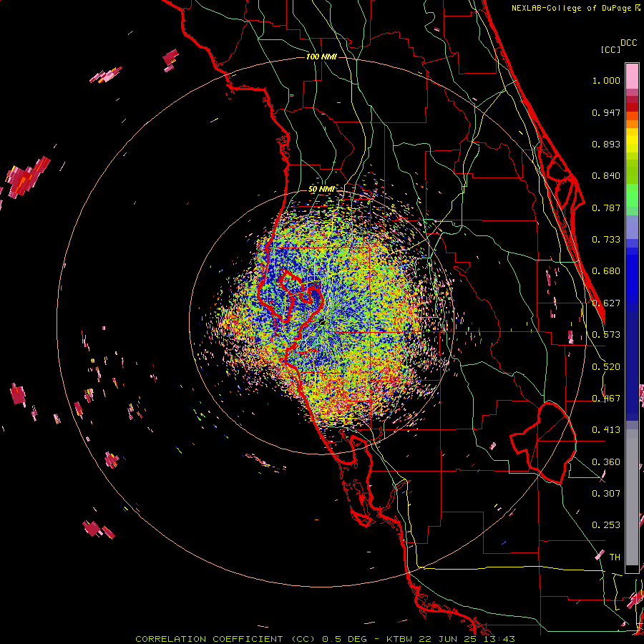This screenshot has width=644, height=644.
Task: Click the 22 JUN 25 date text
Action: [447, 639]
